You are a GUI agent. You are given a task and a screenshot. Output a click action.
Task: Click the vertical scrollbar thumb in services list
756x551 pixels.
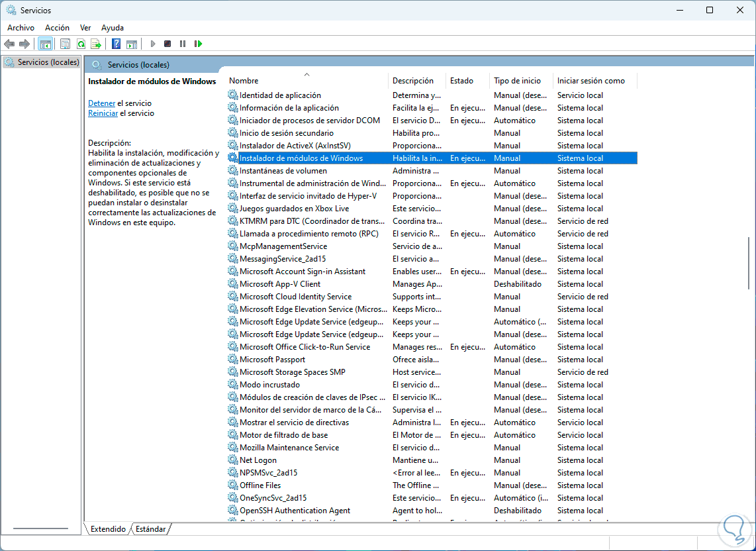[x=749, y=262]
